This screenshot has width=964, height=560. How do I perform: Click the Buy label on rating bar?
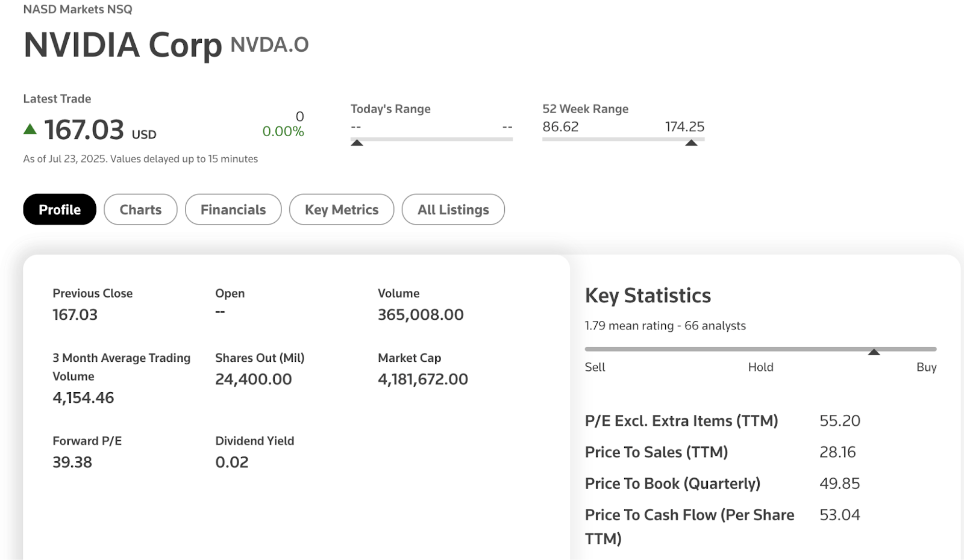coord(927,367)
